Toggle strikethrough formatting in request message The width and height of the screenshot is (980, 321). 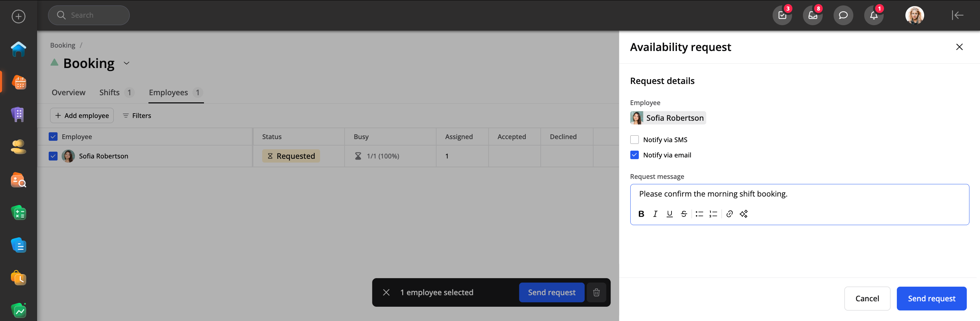coord(684,214)
